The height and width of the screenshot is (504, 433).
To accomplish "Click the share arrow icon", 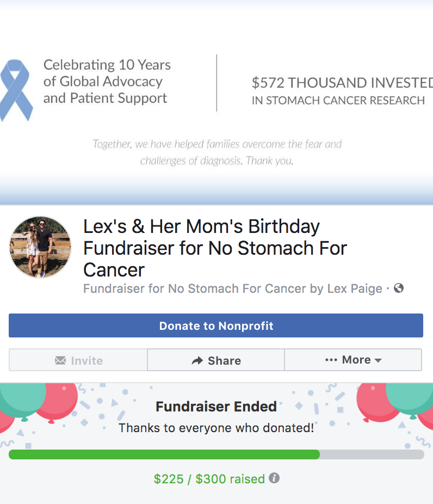I will tap(197, 360).
